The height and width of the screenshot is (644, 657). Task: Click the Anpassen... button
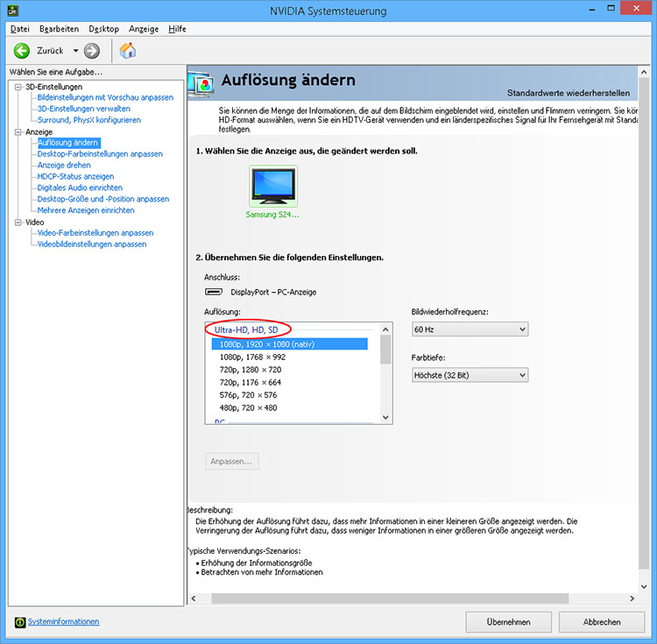point(232,462)
